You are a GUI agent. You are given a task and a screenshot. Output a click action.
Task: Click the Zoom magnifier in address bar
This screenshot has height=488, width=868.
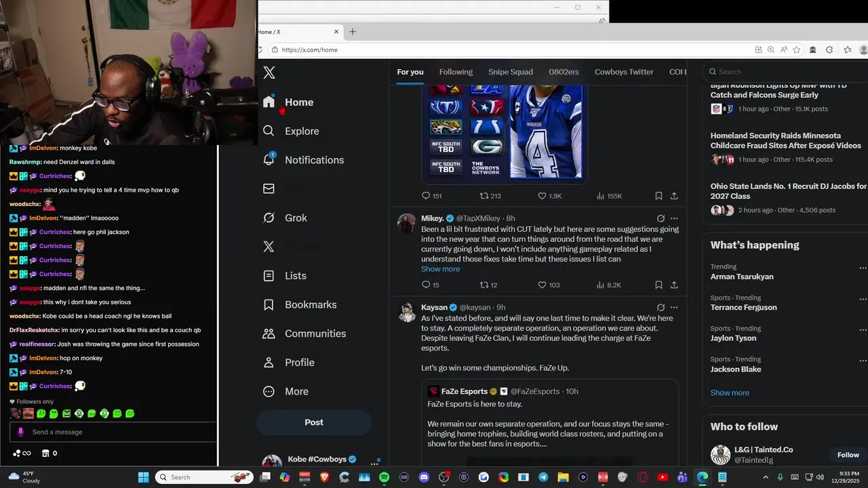[x=770, y=49]
